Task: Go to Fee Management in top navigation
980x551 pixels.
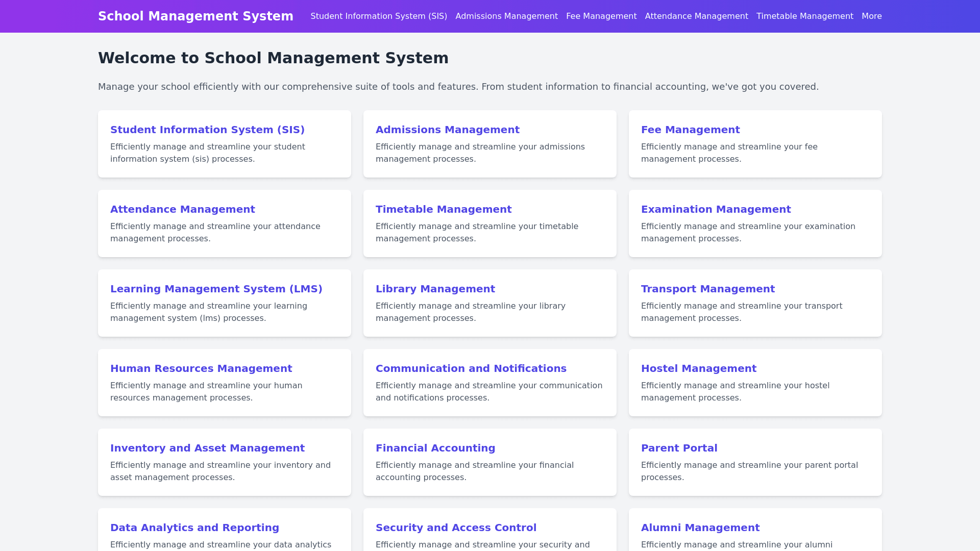Action: click(x=601, y=16)
